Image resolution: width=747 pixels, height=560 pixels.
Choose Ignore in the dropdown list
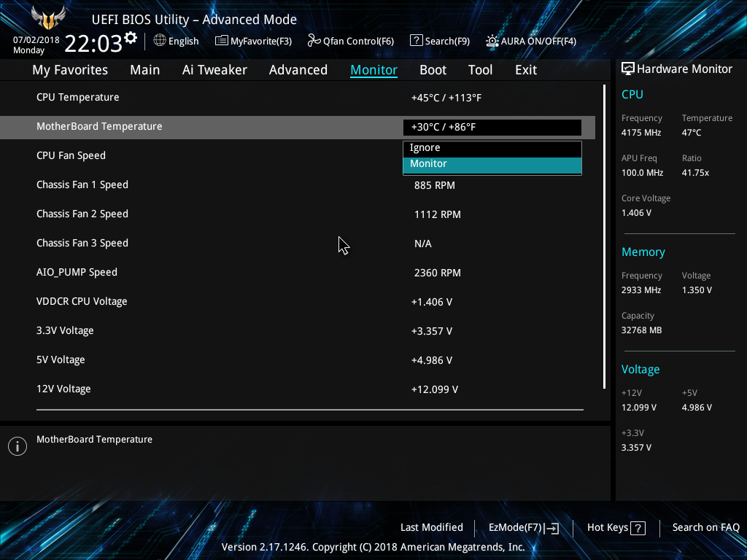[492, 148]
